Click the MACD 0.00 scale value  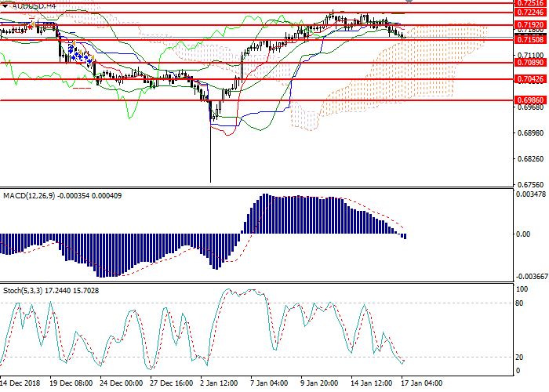coord(522,234)
